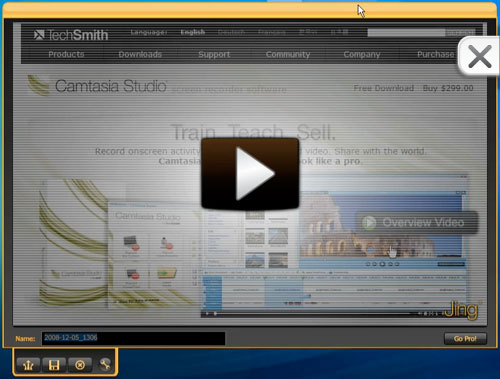Open the Support menu item
The width and height of the screenshot is (500, 379).
click(x=214, y=54)
